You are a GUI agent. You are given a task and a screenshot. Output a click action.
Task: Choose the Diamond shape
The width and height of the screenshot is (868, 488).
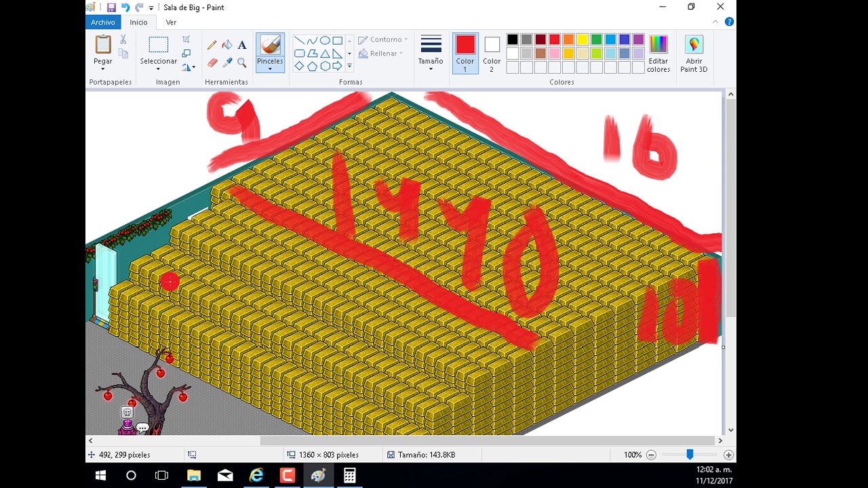coord(300,66)
